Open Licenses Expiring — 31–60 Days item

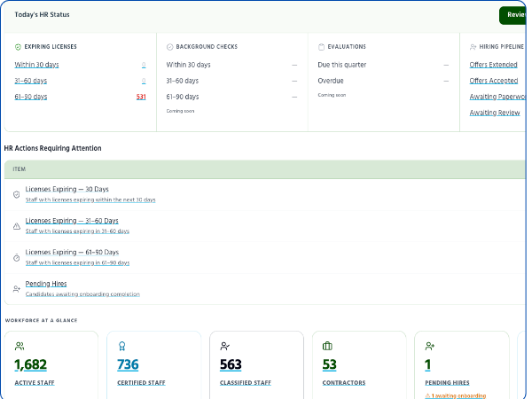[72, 221]
